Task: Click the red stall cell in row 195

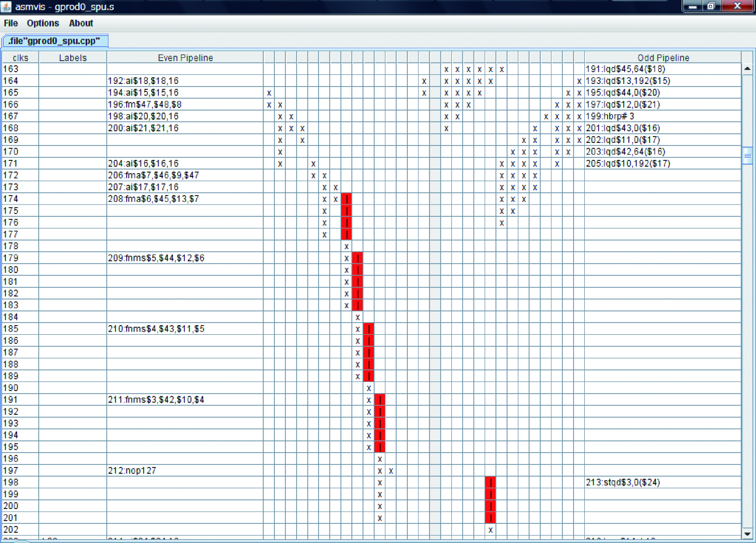Action: pos(380,447)
